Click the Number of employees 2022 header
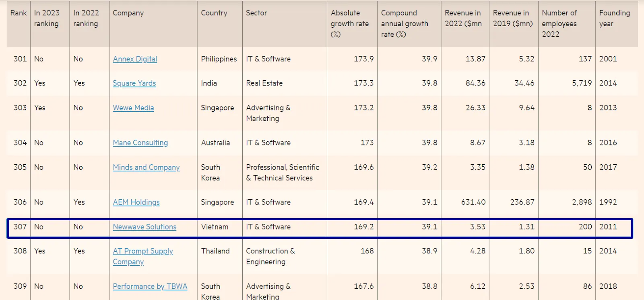644x300 pixels. pos(559,23)
